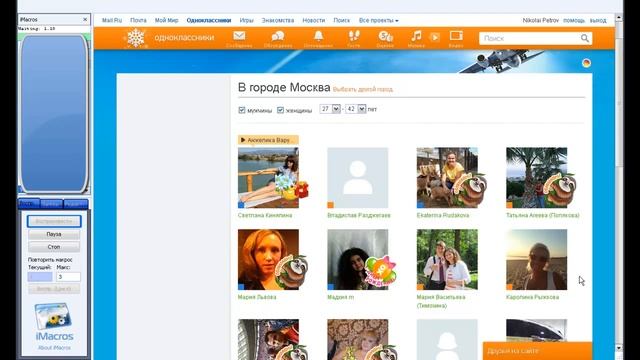Click the Светлана Кинялина name link
640x360 pixels.
click(x=265, y=215)
